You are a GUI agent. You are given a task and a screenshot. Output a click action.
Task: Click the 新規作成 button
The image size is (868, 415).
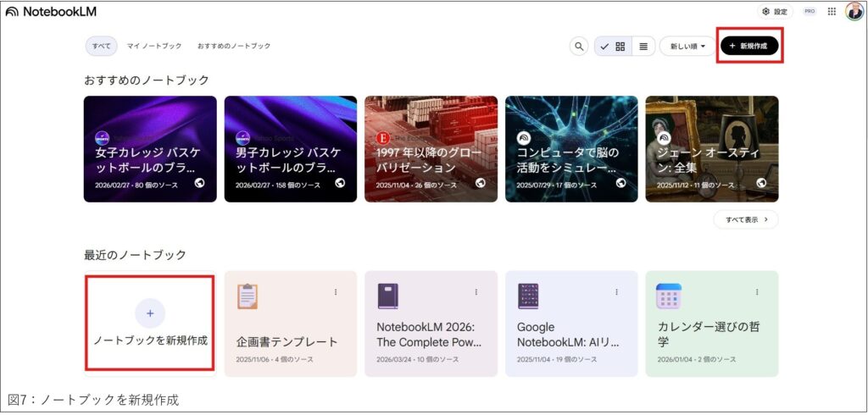point(748,46)
